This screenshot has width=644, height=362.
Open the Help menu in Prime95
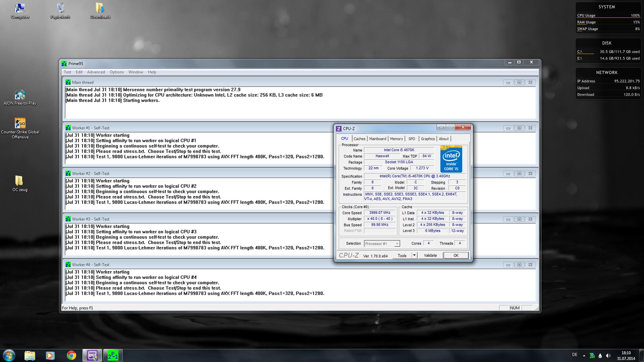[152, 72]
